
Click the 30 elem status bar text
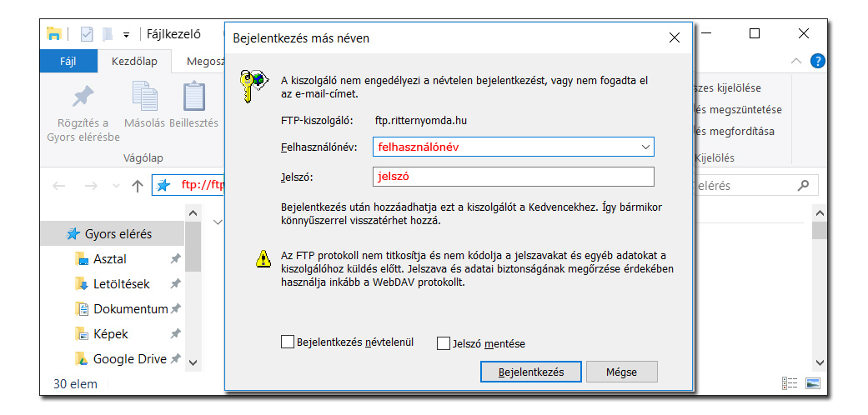pyautogui.click(x=75, y=383)
